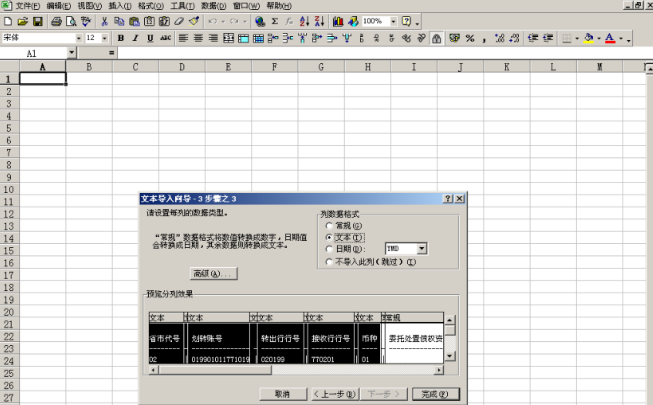Toggle Bold formatting
The image size is (653, 405).
point(121,38)
